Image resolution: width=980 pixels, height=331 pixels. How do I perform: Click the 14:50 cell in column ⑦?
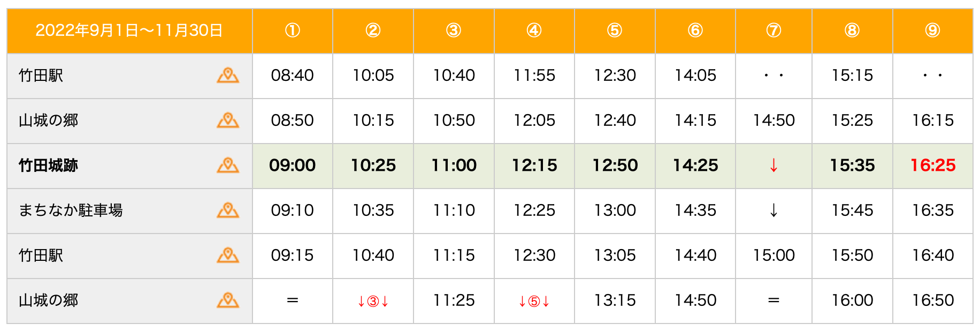coord(774,121)
